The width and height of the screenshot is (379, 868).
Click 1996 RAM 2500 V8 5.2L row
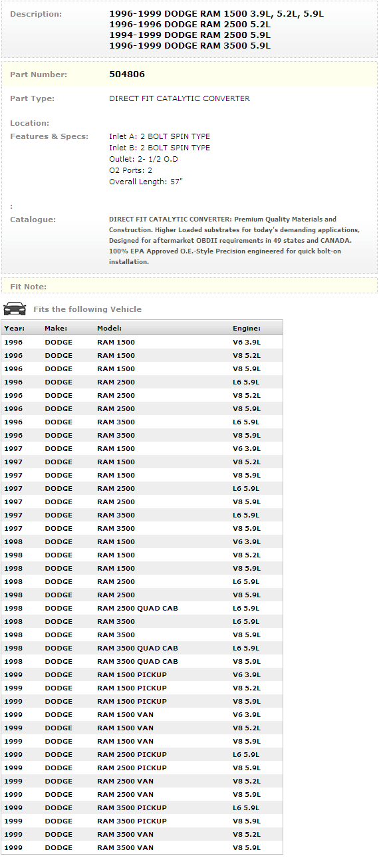tap(142, 395)
